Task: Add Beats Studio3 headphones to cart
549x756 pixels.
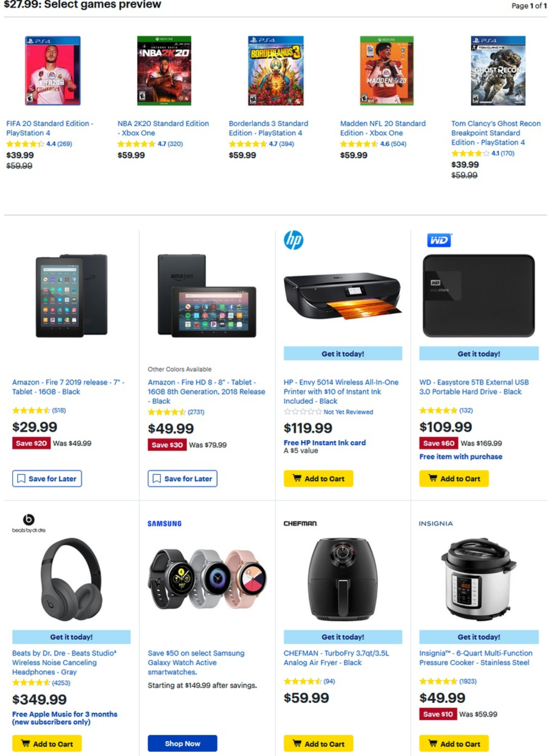Action: tap(47, 743)
